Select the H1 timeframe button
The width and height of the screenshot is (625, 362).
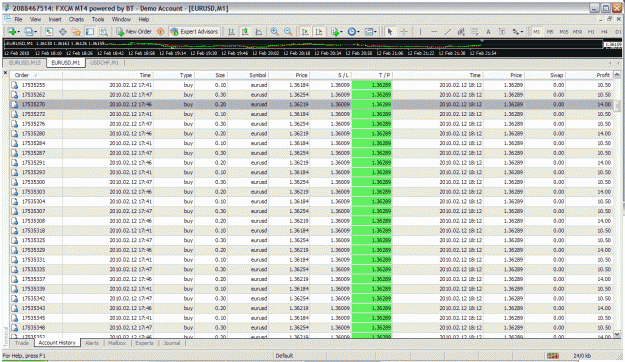point(591,31)
